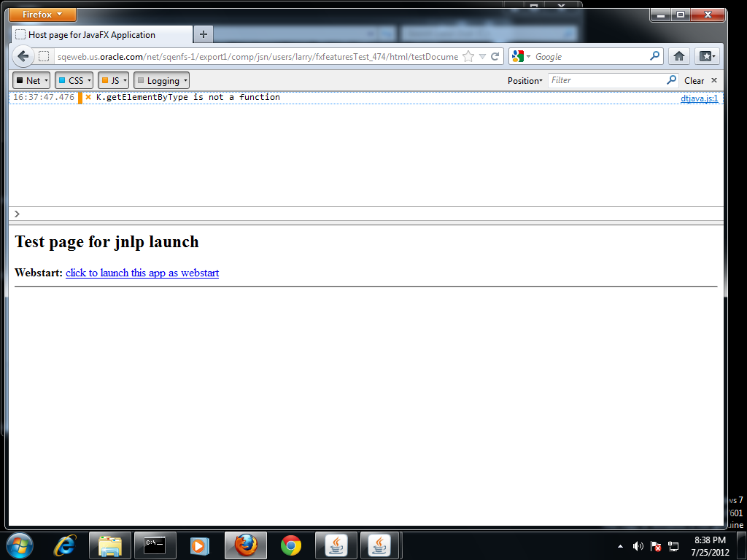Open the Firefox application menu

[42, 15]
